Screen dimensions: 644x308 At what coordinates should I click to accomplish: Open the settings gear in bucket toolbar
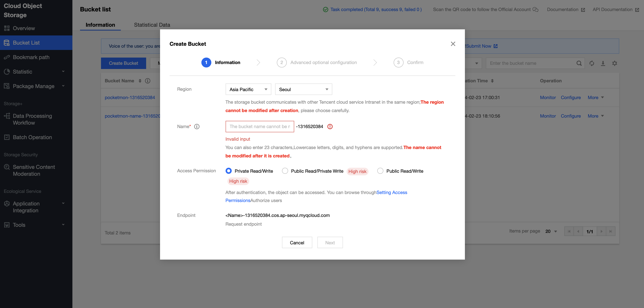click(x=614, y=63)
